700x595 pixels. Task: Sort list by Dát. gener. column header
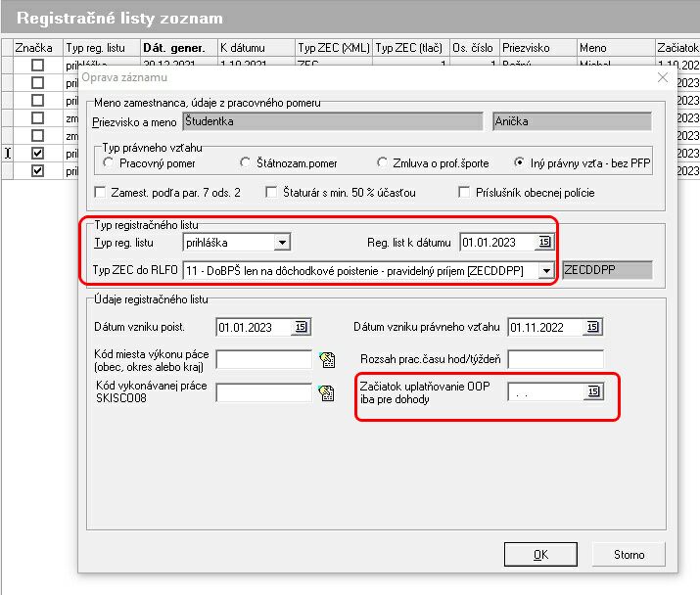(x=179, y=48)
